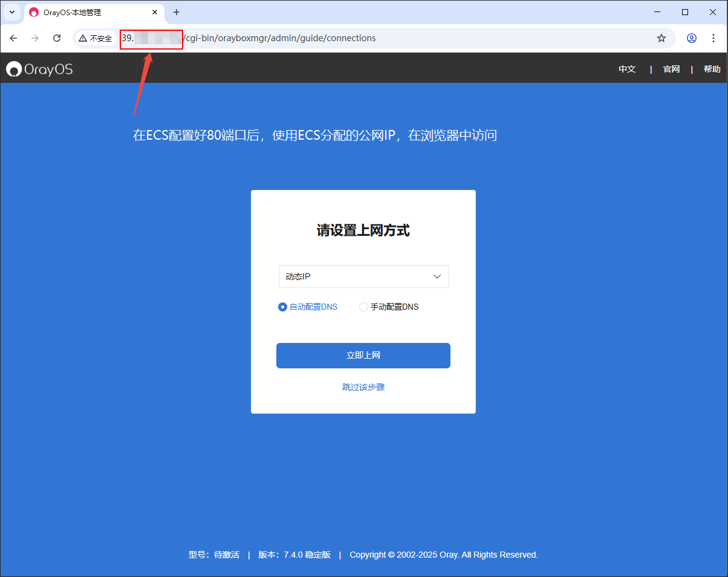The height and width of the screenshot is (577, 728).
Task: Click the browser back arrow
Action: [14, 38]
